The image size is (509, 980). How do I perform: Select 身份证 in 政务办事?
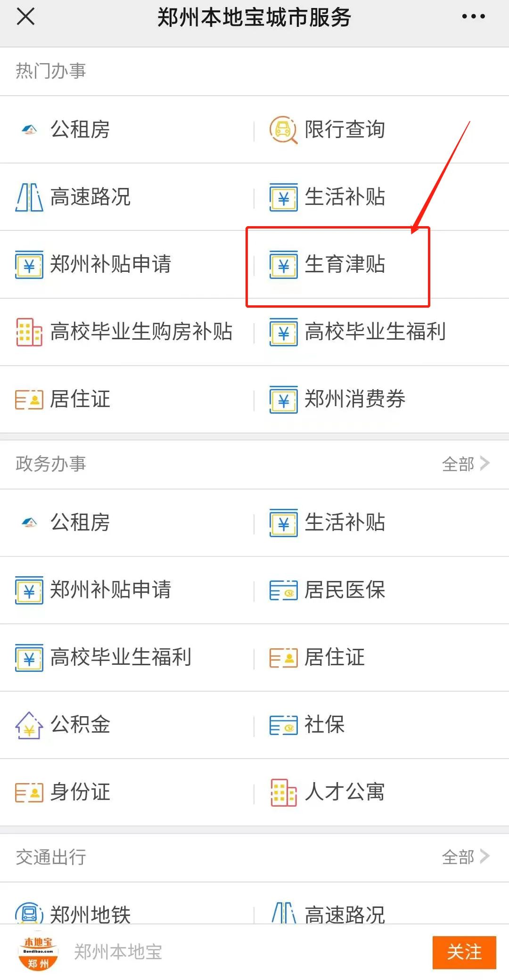80,792
